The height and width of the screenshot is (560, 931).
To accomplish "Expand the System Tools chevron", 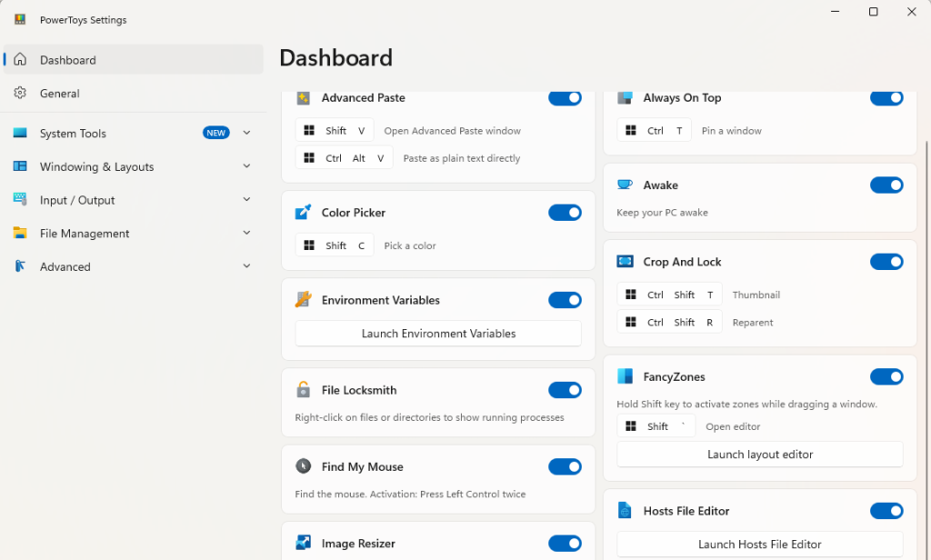I will 246,133.
